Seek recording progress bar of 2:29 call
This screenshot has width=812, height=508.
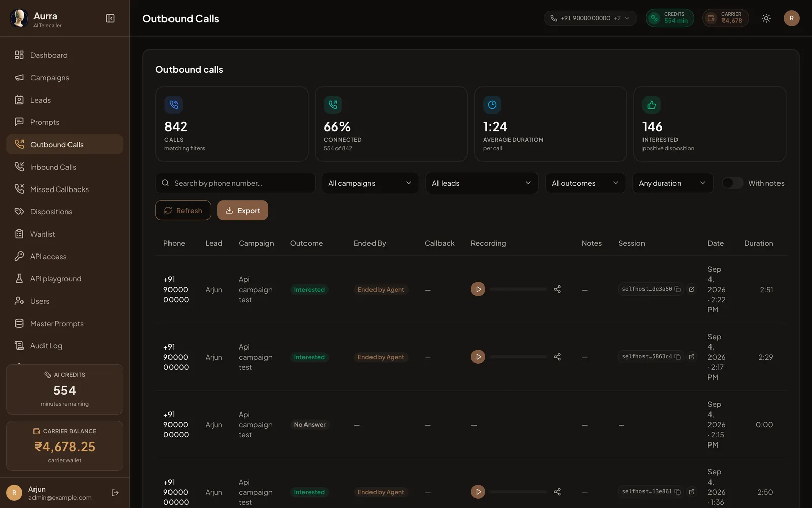click(518, 357)
